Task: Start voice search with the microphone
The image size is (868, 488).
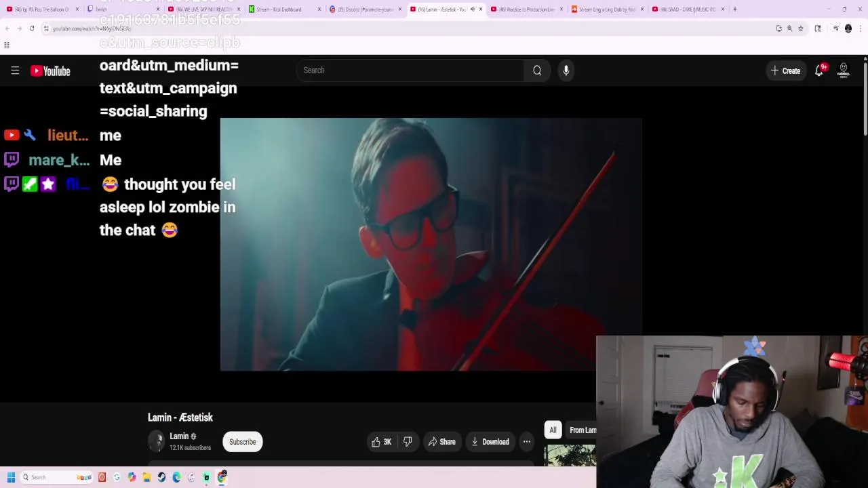Action: point(566,70)
